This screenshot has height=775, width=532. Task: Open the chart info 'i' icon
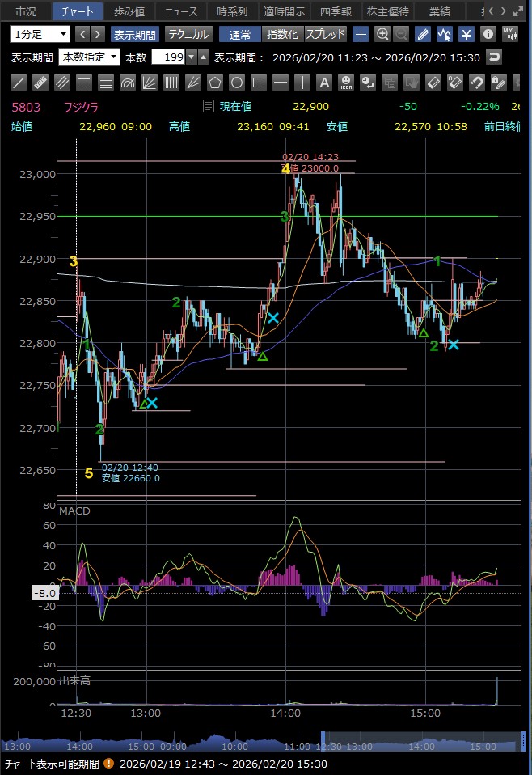(x=488, y=34)
